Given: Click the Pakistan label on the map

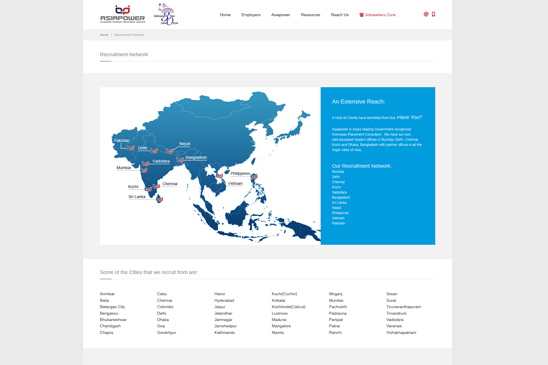Looking at the screenshot, I should click(x=122, y=141).
